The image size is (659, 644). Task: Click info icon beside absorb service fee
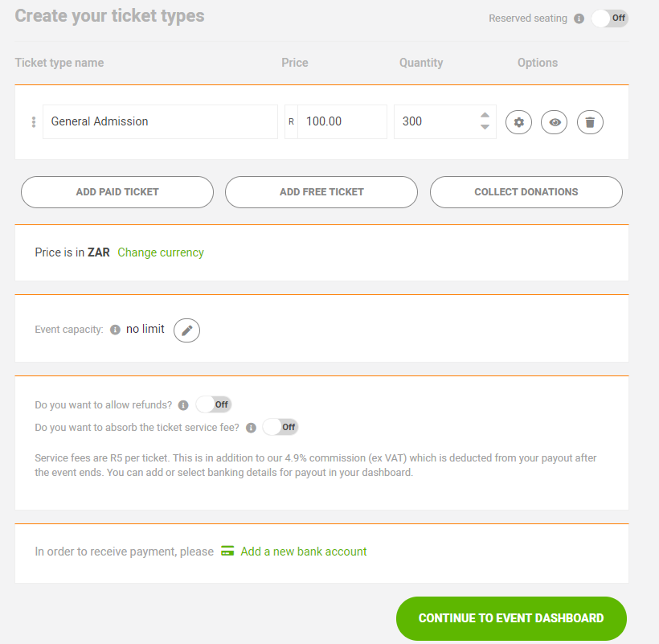point(251,428)
